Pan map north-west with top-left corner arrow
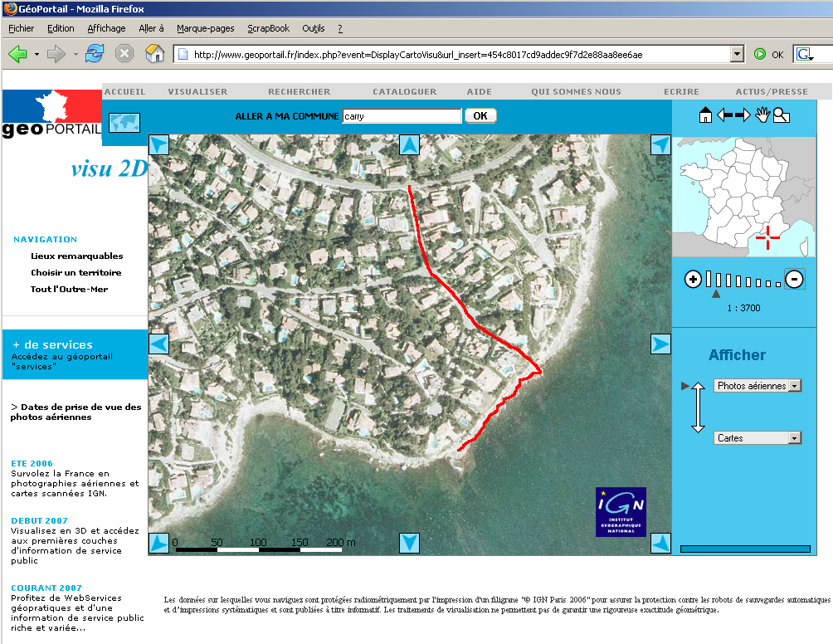The height and width of the screenshot is (644, 833). [x=158, y=144]
